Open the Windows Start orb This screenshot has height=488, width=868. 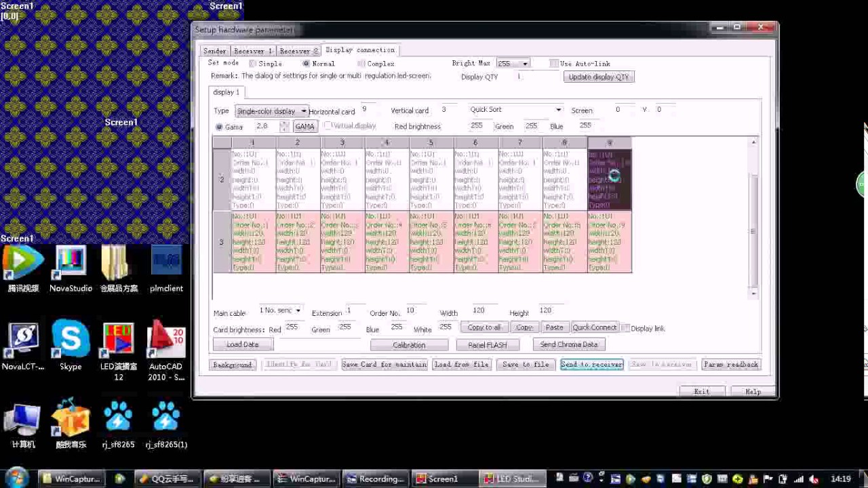[x=16, y=478]
